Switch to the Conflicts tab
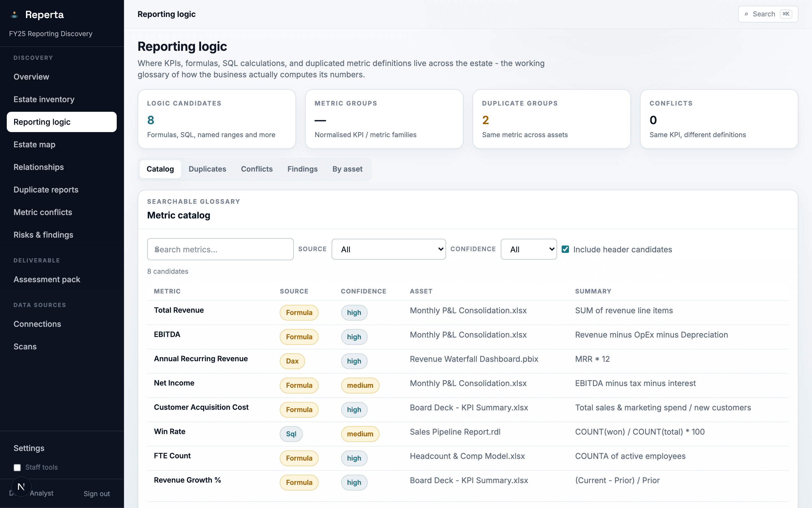This screenshot has height=508, width=812. click(x=257, y=169)
